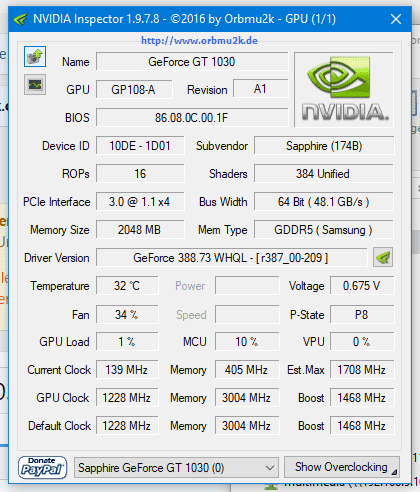The image size is (420, 492).
Task: Click the BIOS version 86.08.0C.00.1F field
Action: pos(192,117)
